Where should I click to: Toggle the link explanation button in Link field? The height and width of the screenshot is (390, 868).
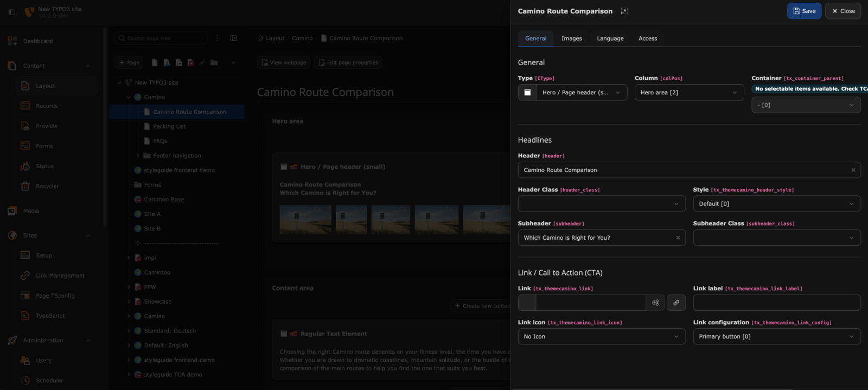coord(655,303)
